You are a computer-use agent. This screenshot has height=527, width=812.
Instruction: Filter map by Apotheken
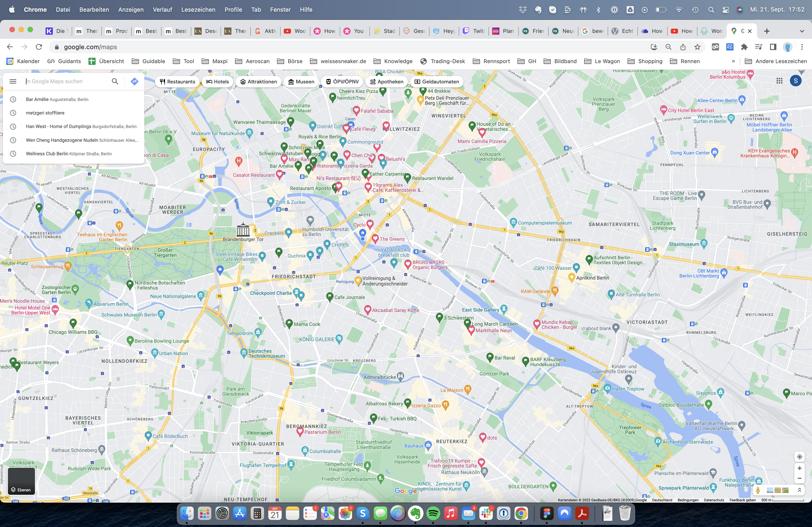[387, 82]
